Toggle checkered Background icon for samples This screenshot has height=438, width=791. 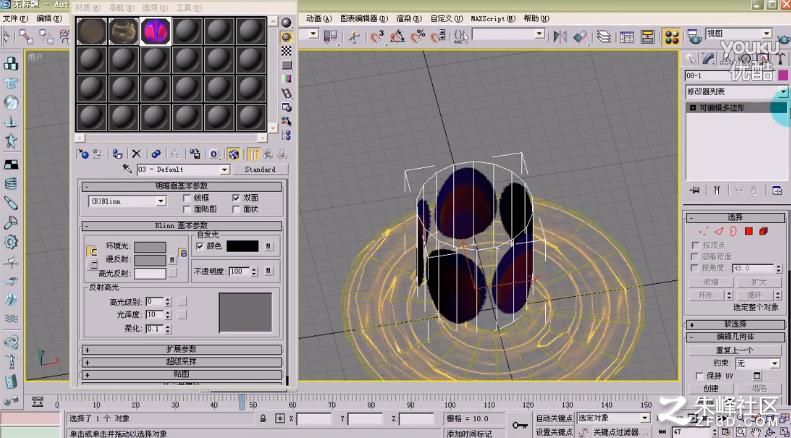tap(287, 50)
